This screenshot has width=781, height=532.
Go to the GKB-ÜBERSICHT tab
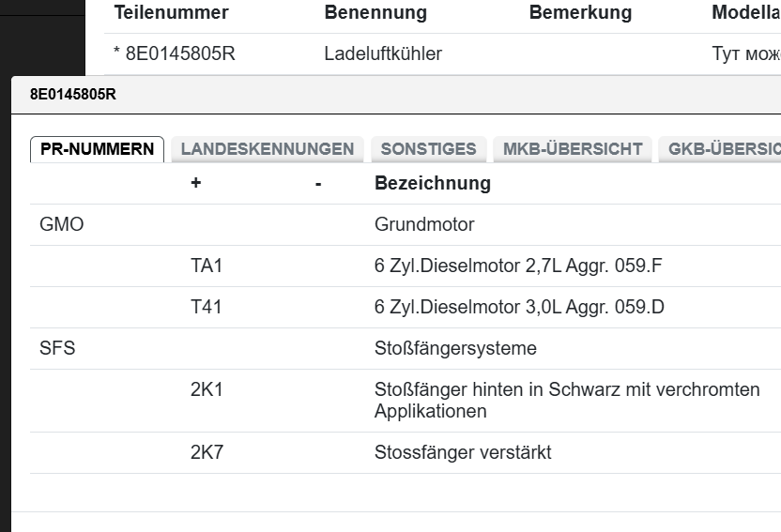coord(721,149)
